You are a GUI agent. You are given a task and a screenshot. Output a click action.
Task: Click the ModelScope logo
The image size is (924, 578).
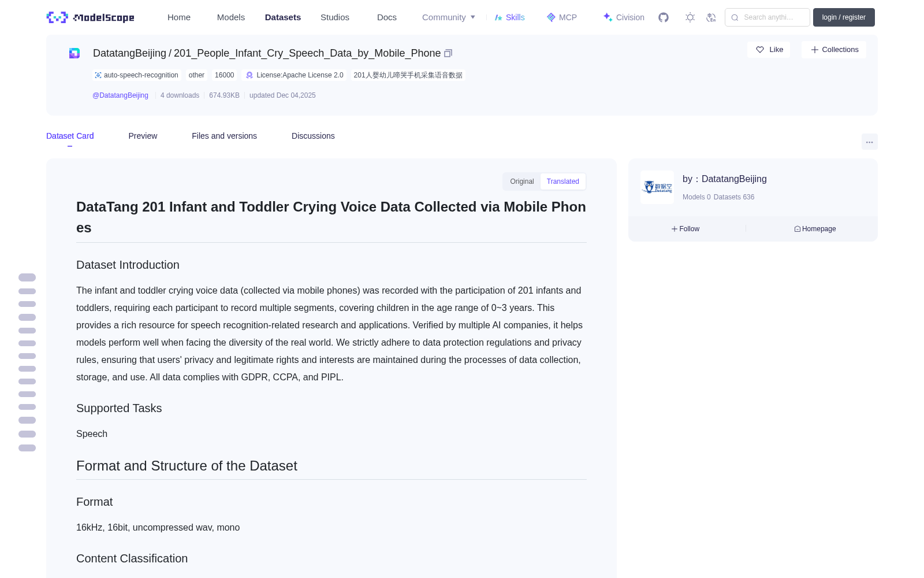pos(91,17)
